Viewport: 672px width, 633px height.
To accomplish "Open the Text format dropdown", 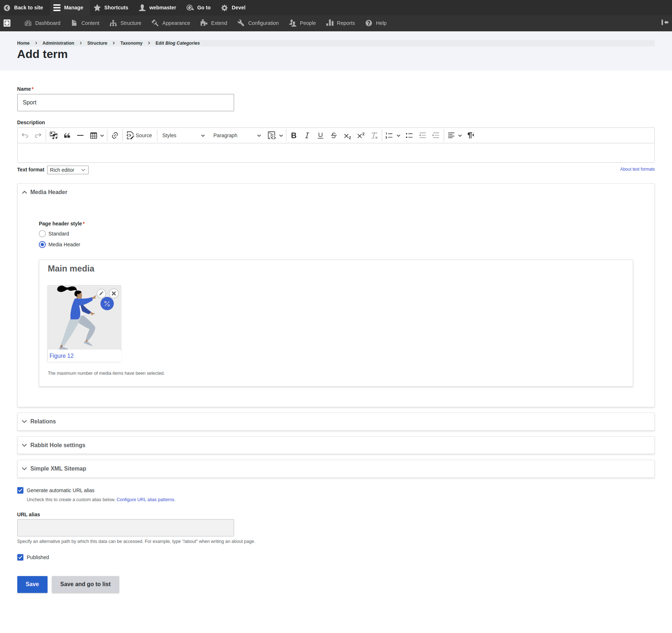I will click(x=68, y=170).
